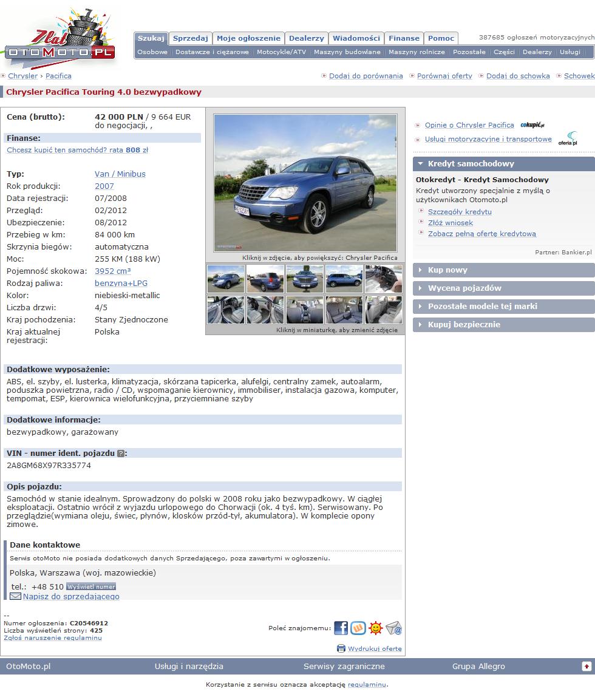Send the offer by email icon

[393, 628]
